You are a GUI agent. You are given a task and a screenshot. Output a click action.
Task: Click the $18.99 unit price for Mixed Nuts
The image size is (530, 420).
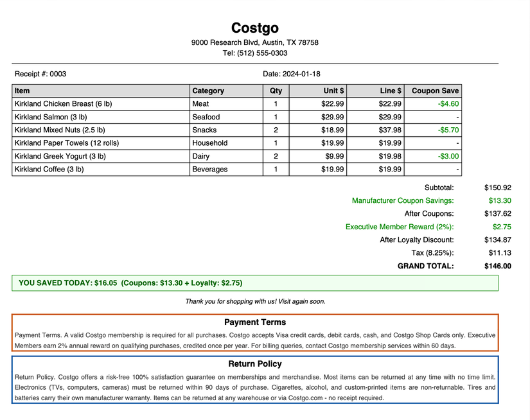pos(332,130)
